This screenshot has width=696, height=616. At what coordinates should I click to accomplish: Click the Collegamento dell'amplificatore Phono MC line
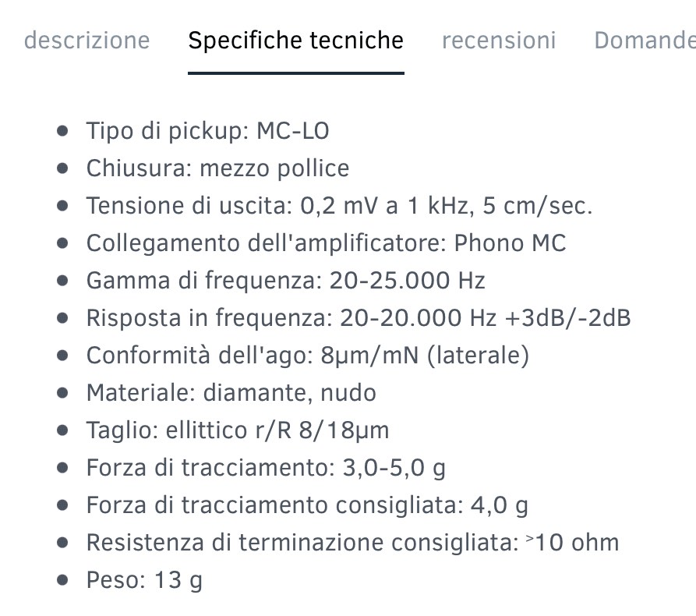tap(327, 243)
